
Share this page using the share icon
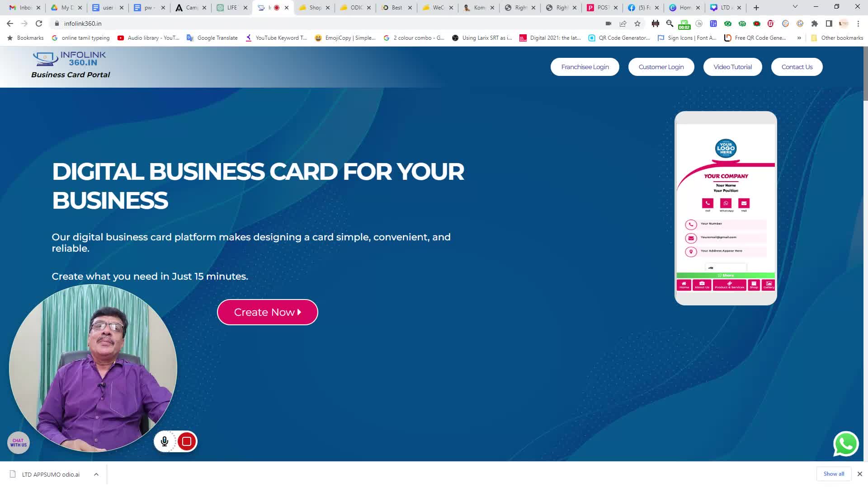tap(623, 23)
